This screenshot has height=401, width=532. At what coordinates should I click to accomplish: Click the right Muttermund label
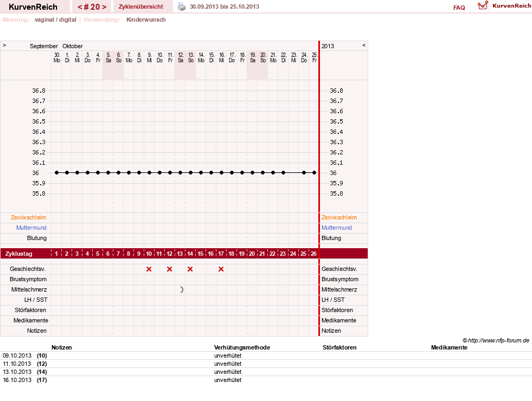click(x=337, y=228)
